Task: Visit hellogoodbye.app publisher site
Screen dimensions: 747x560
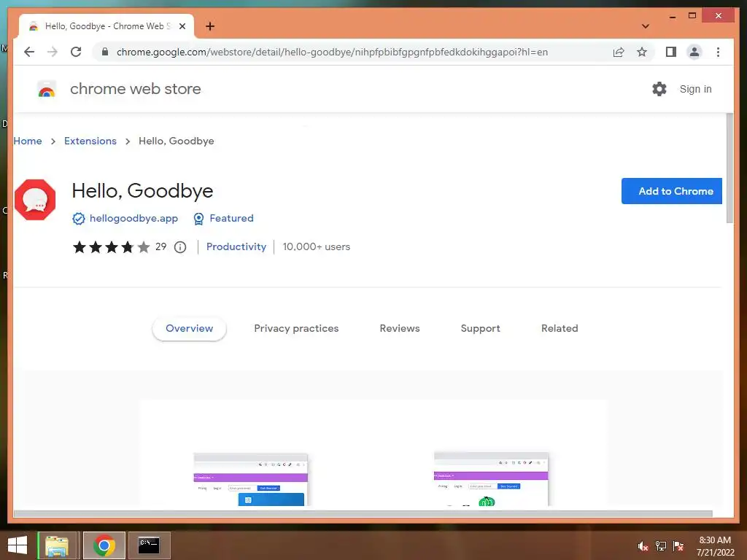Action: (x=134, y=218)
